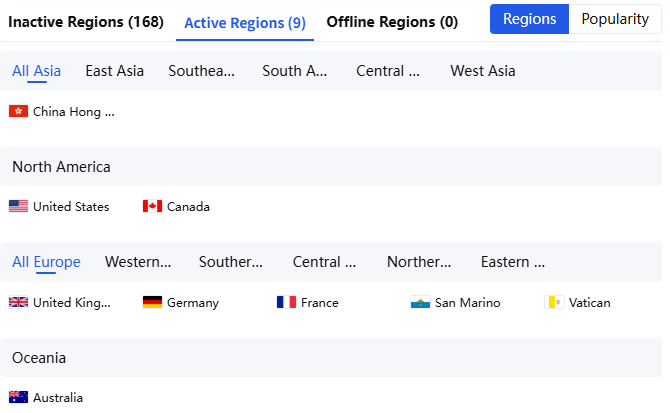Filter by West Asia
The width and height of the screenshot is (670, 413).
pyautogui.click(x=483, y=71)
